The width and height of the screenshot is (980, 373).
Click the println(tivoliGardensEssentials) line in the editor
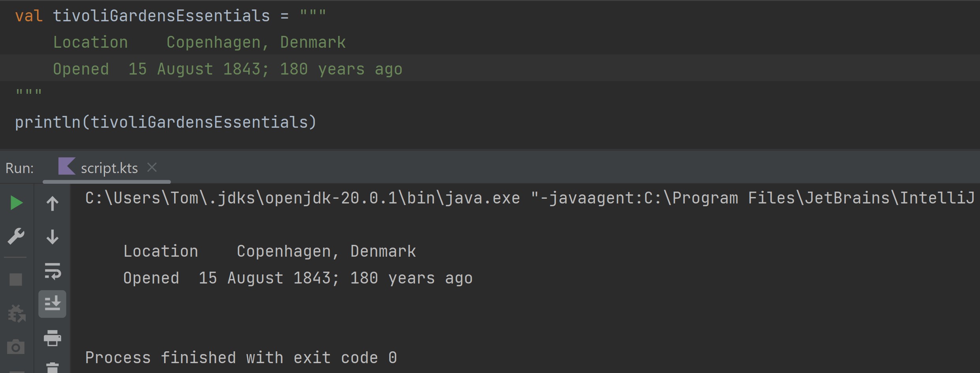pos(166,122)
